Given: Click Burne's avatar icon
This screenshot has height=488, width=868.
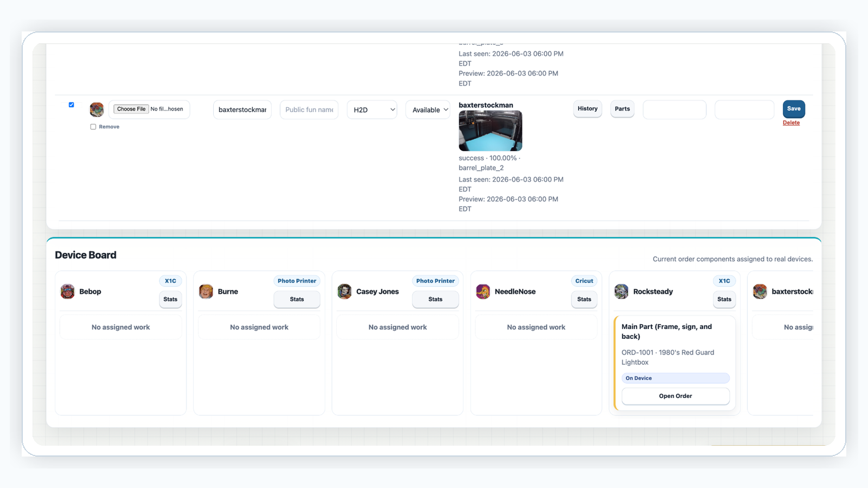Looking at the screenshot, I should tap(206, 292).
